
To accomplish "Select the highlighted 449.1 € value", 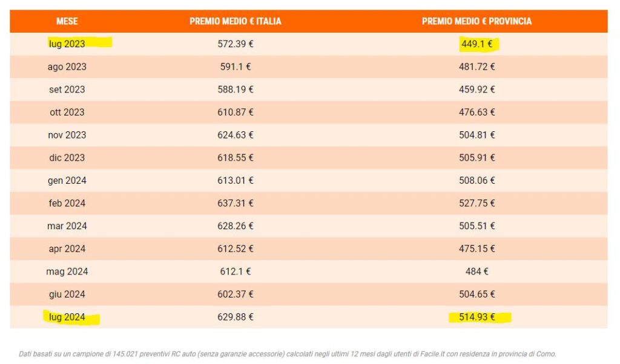I will coord(477,44).
